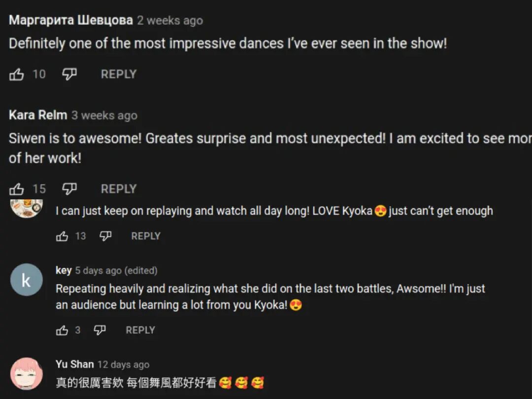The image size is (532, 399).
Task: Dislike the 'most impressive dances' comment
Action: (x=69, y=74)
